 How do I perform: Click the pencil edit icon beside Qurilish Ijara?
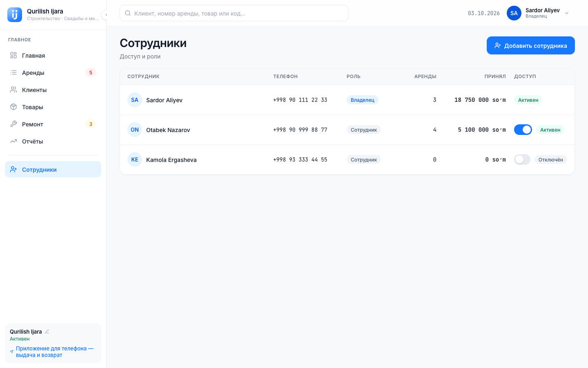point(47,332)
